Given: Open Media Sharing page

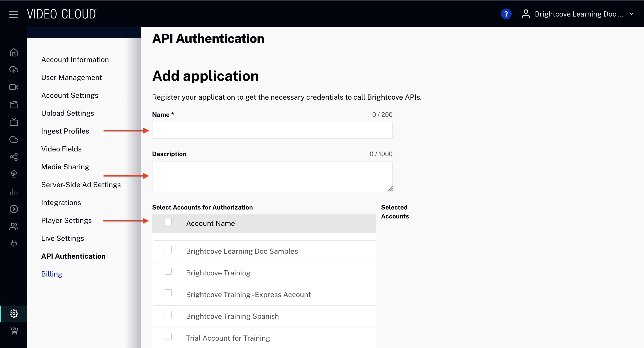Looking at the screenshot, I should point(65,167).
